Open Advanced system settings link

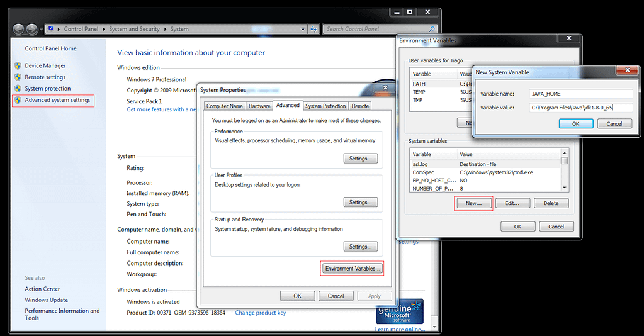click(x=57, y=100)
